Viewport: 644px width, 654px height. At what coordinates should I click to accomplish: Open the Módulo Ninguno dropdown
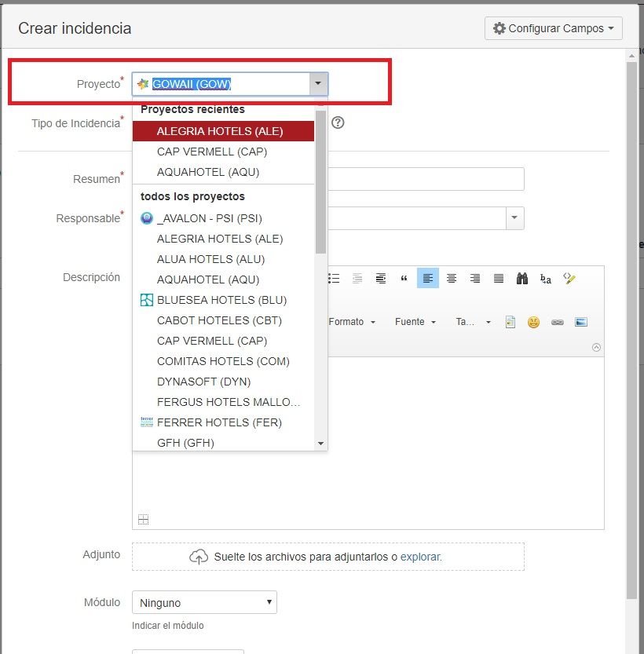(204, 602)
